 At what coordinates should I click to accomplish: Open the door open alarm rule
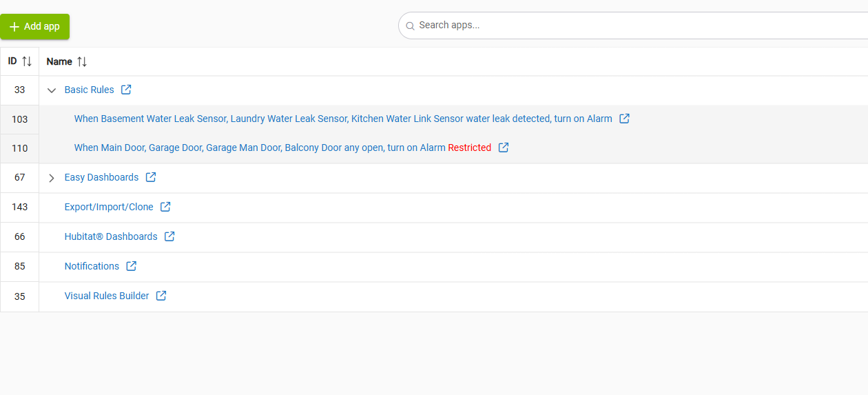[x=259, y=148]
